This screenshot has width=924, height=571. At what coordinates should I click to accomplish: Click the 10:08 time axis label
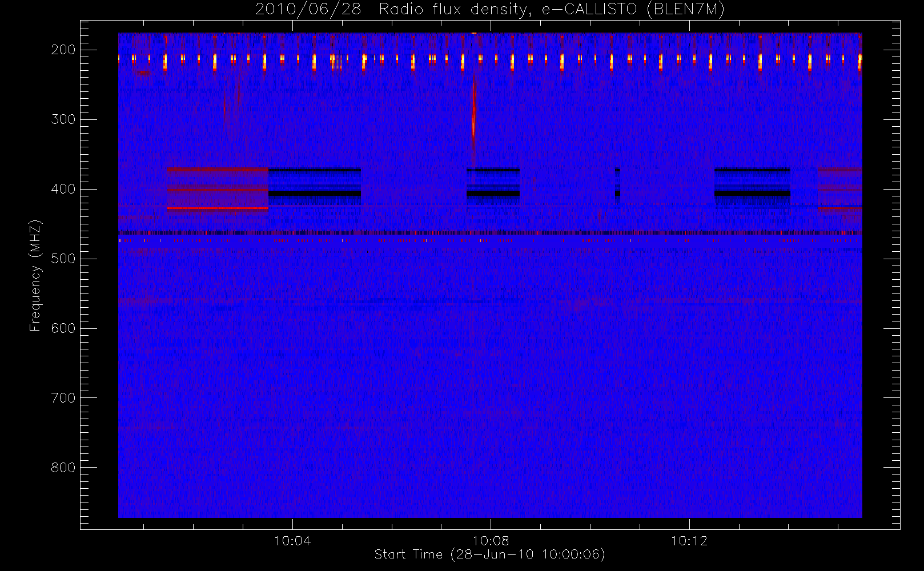point(491,541)
